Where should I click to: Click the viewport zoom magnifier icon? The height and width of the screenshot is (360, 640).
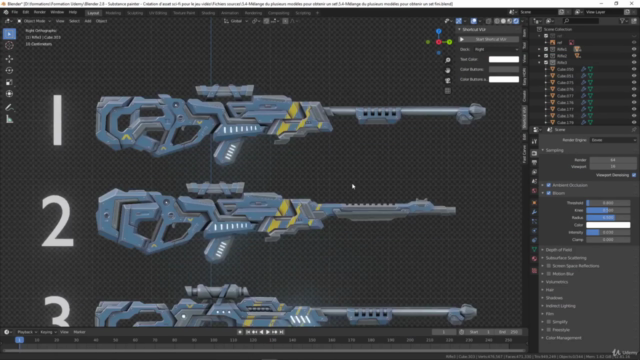448,60
